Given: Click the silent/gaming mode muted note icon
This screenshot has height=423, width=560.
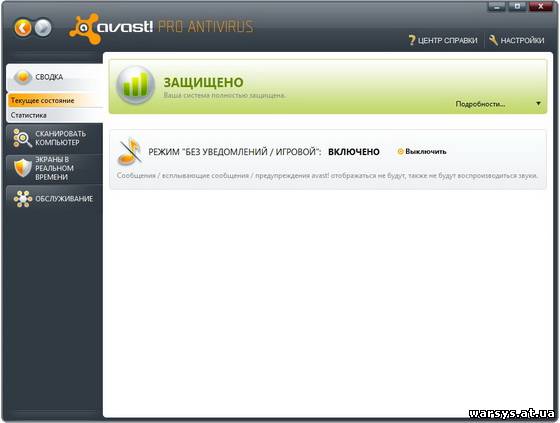Looking at the screenshot, I should [129, 151].
